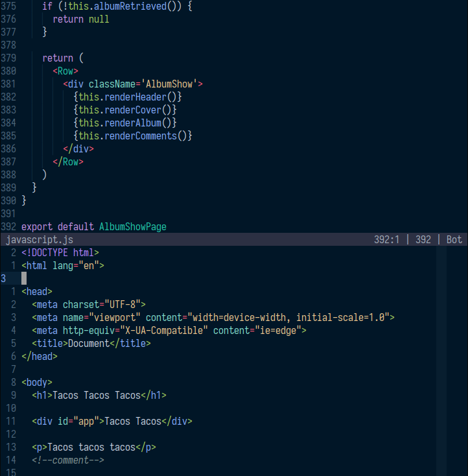Image resolution: width=468 pixels, height=476 pixels.
Task: Click the closing </head> tag
Action: [x=40, y=357]
